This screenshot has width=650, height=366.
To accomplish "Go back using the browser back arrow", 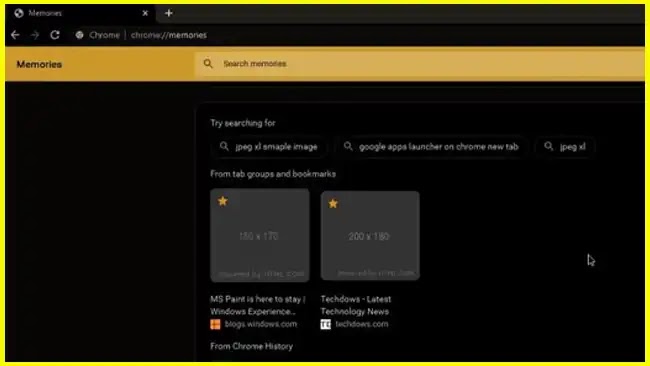I will [15, 35].
